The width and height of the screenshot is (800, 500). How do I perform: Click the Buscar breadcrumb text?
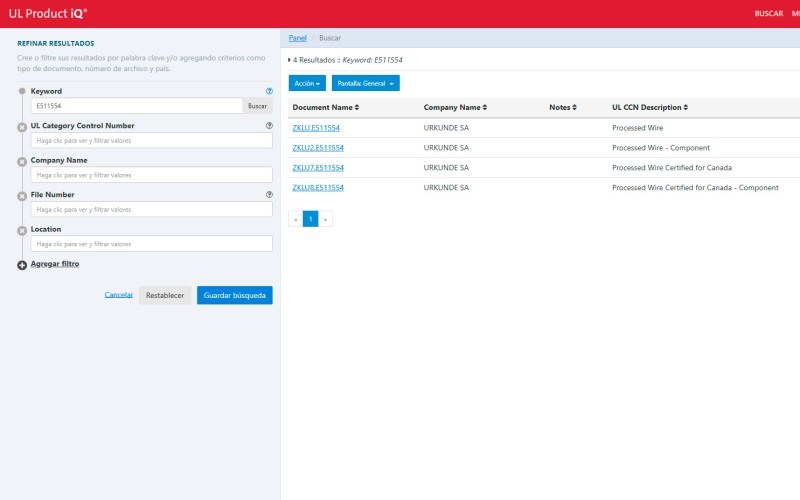pyautogui.click(x=330, y=38)
